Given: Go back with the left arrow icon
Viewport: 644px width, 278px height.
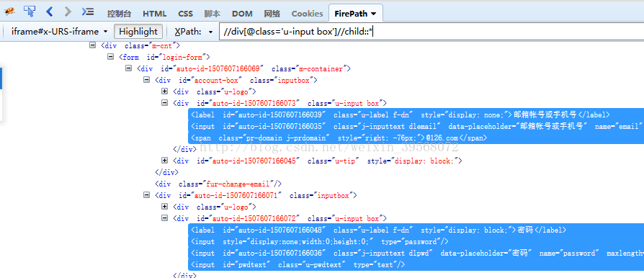Looking at the screenshot, I should tap(50, 12).
